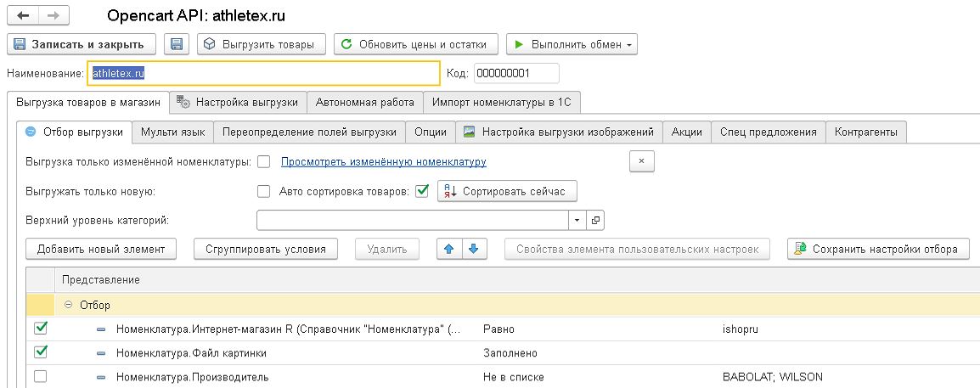
Task: Click Выгрузить товары button
Action: tap(261, 44)
